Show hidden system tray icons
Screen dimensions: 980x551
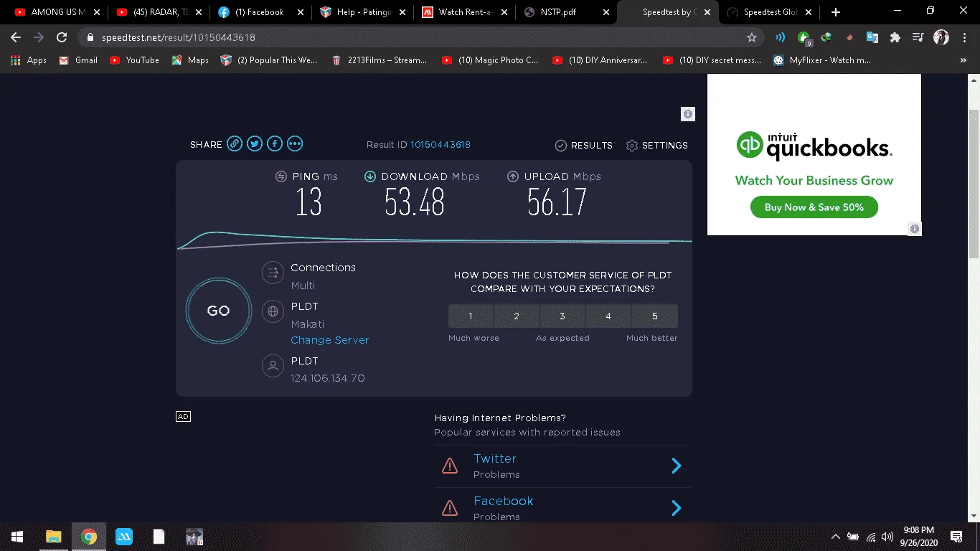(835, 537)
